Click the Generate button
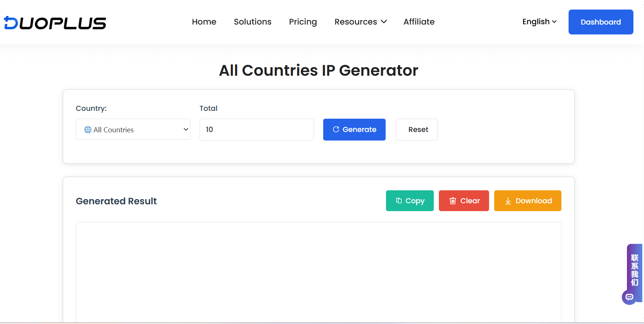644x324 pixels. [x=354, y=130]
